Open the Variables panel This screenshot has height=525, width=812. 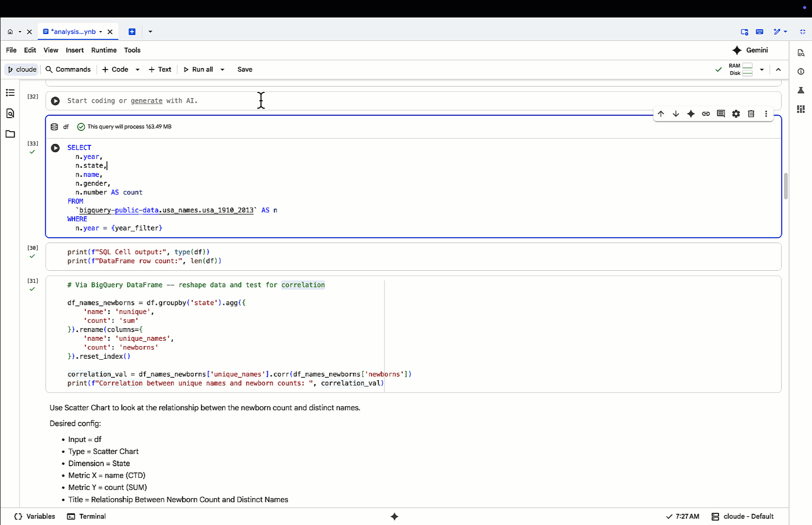coord(35,516)
